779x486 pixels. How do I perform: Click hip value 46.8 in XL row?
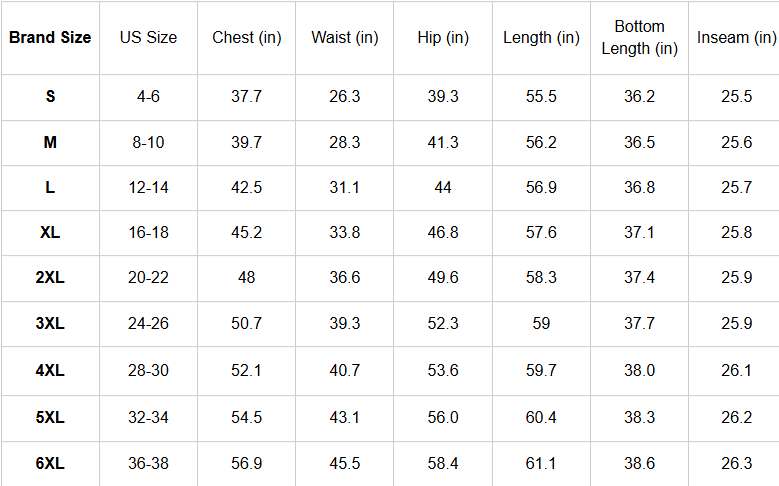(443, 233)
